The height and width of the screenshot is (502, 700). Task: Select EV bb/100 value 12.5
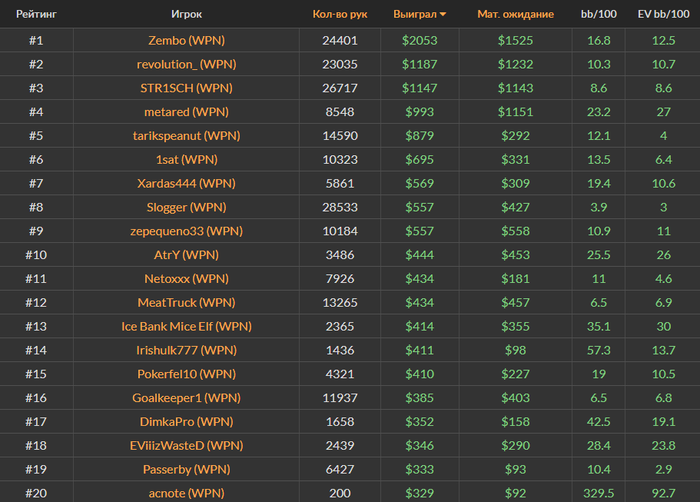coord(663,41)
